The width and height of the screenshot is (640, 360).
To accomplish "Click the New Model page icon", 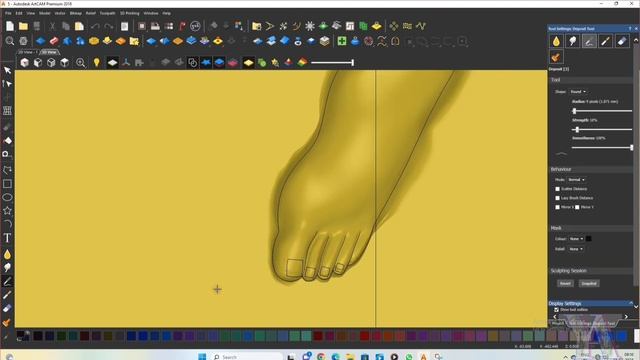I will click(10, 26).
